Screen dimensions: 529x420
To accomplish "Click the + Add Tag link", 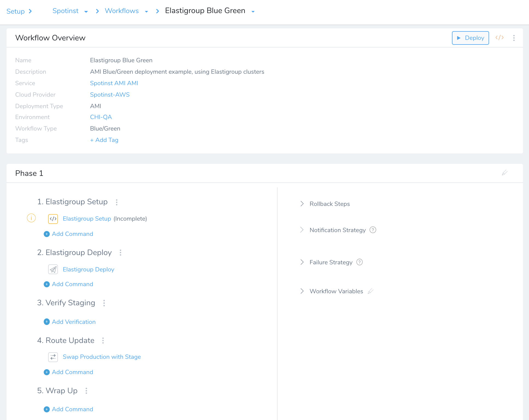I will point(104,140).
